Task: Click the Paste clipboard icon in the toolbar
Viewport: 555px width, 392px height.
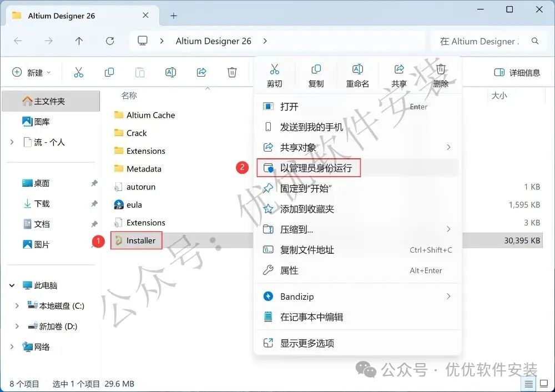Action: click(x=140, y=72)
